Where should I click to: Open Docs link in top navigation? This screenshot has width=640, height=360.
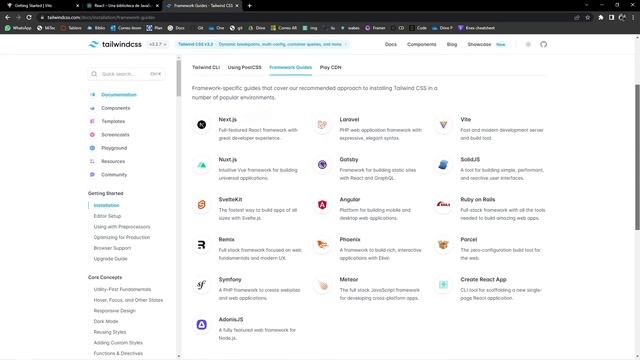pyautogui.click(x=391, y=44)
